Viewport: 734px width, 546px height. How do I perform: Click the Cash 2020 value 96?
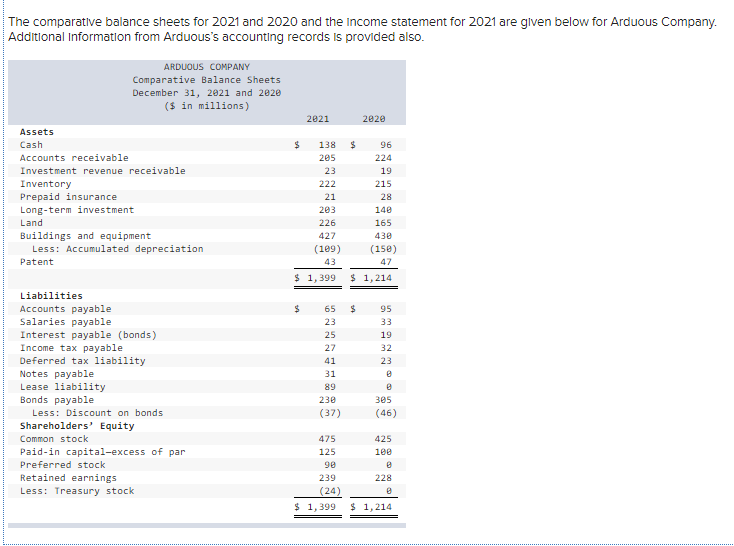point(386,145)
